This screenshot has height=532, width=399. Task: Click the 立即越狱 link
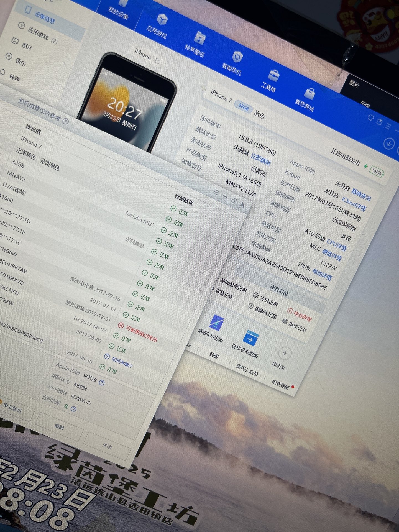(261, 160)
